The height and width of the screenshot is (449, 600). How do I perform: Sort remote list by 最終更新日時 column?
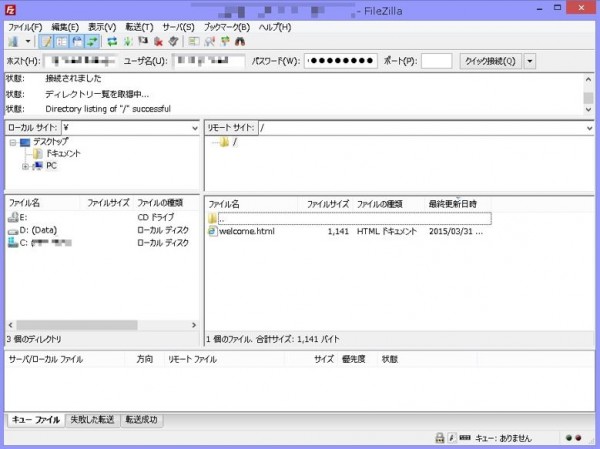point(457,204)
